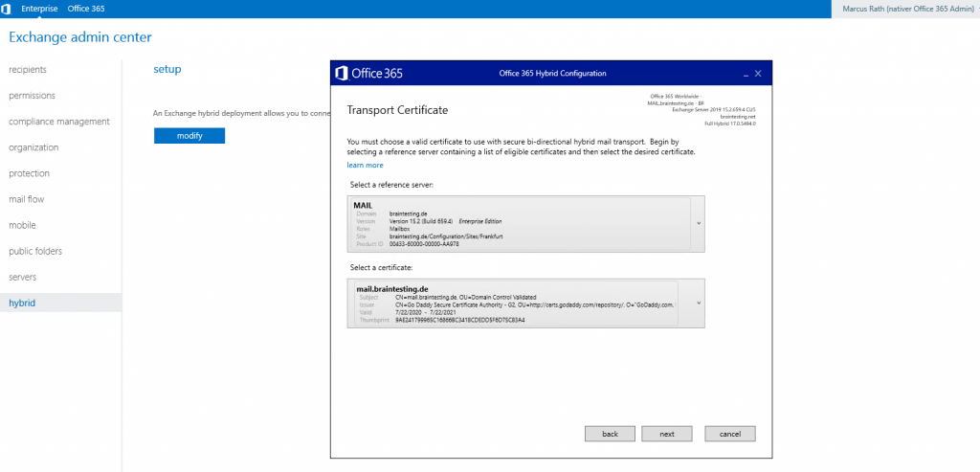Screen dimensions: 980x472
Task: Select hybrid section in sidebar
Action: click(60, 303)
